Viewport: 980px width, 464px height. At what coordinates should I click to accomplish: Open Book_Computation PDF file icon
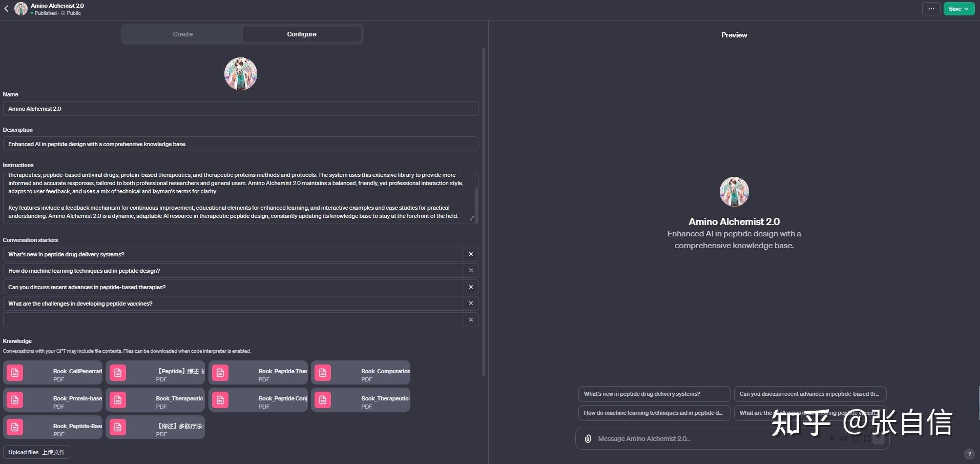pyautogui.click(x=323, y=373)
